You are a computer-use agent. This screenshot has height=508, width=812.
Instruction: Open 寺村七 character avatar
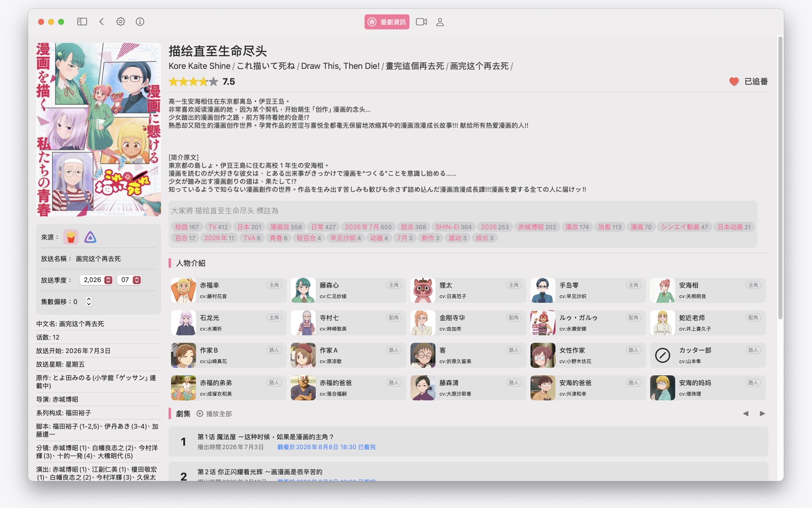303,323
